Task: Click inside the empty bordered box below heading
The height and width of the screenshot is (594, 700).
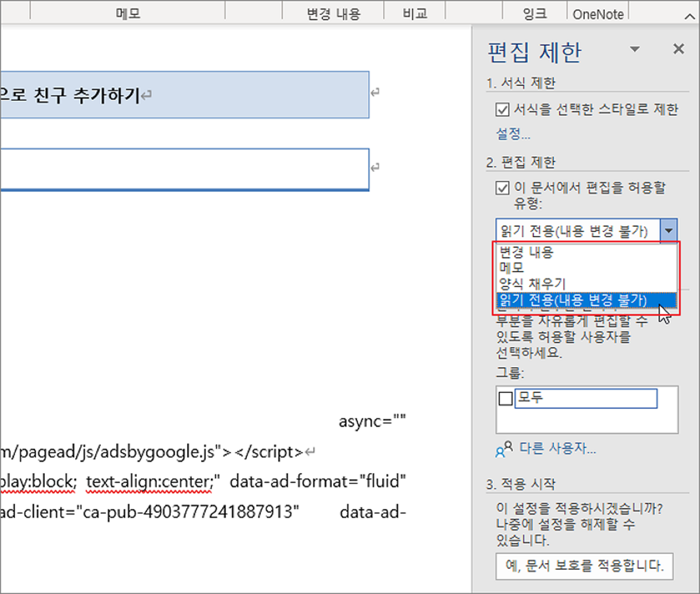Action: [x=184, y=169]
